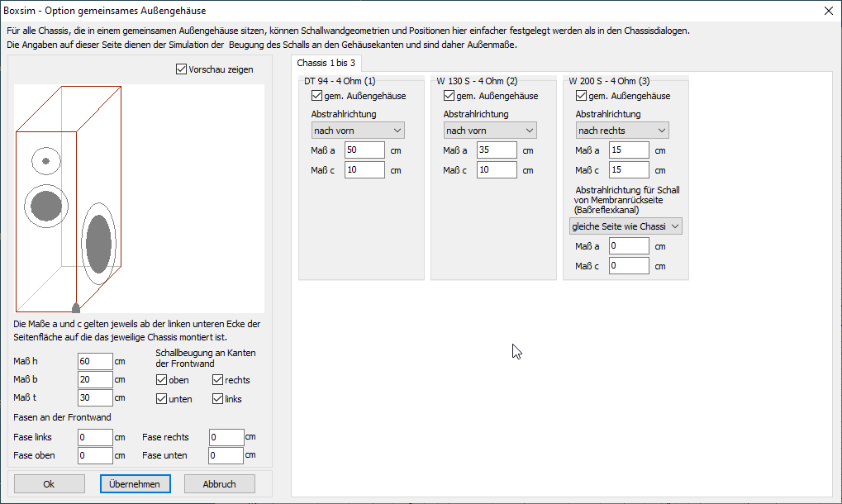Click the Fase rechts input field
Screen dimensions: 842x504
pos(226,437)
